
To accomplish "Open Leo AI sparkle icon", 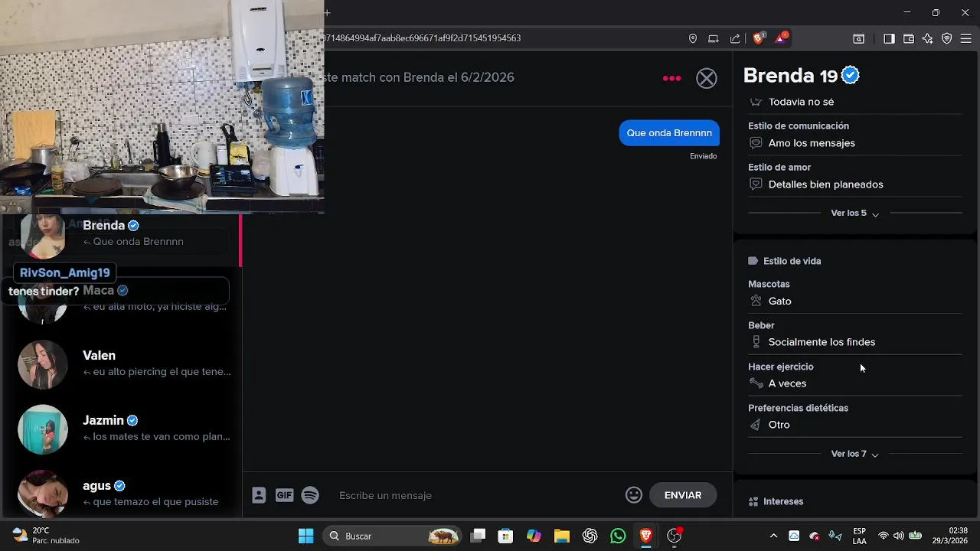I will pyautogui.click(x=928, y=38).
